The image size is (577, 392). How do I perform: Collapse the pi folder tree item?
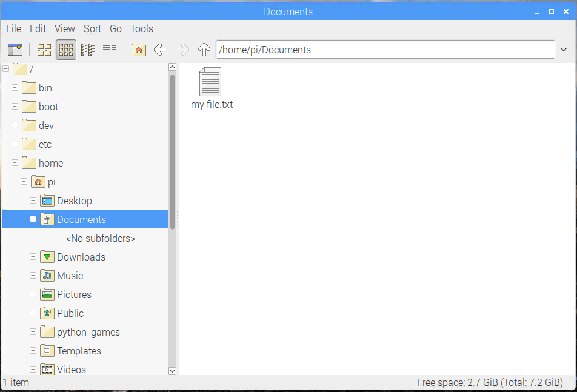click(x=24, y=181)
